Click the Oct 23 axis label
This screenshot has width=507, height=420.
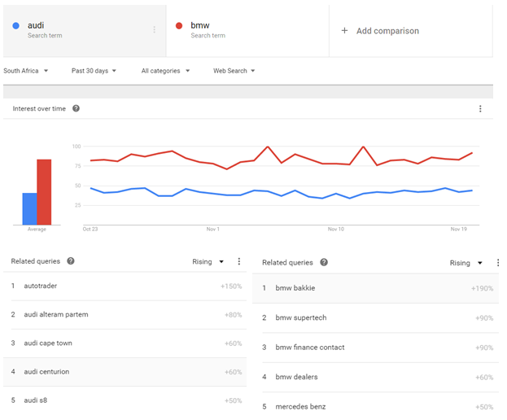pos(90,229)
